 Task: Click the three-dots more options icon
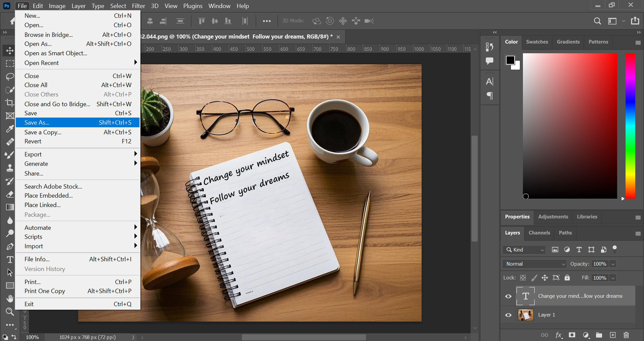click(267, 21)
